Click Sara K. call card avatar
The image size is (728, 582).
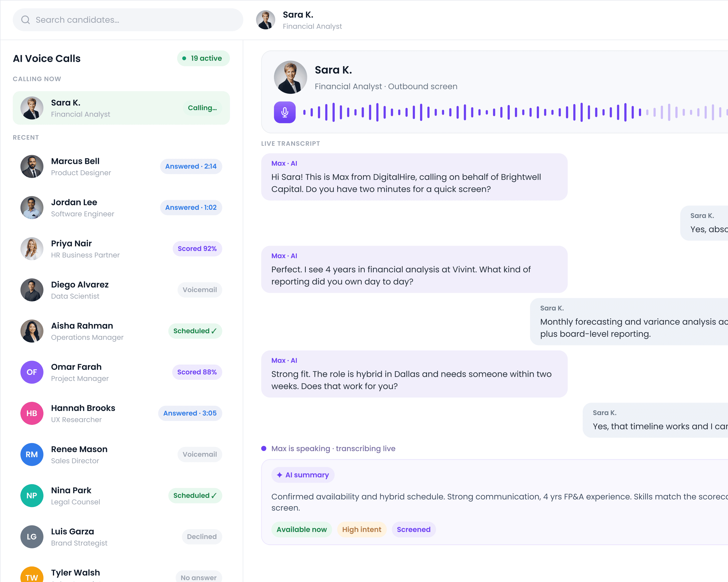click(290, 77)
